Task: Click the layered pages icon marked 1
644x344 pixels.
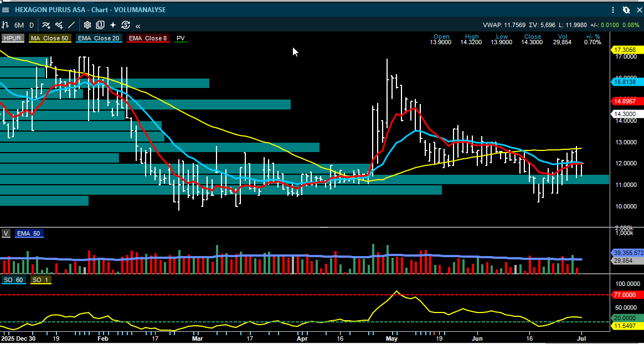Action: (x=100, y=25)
